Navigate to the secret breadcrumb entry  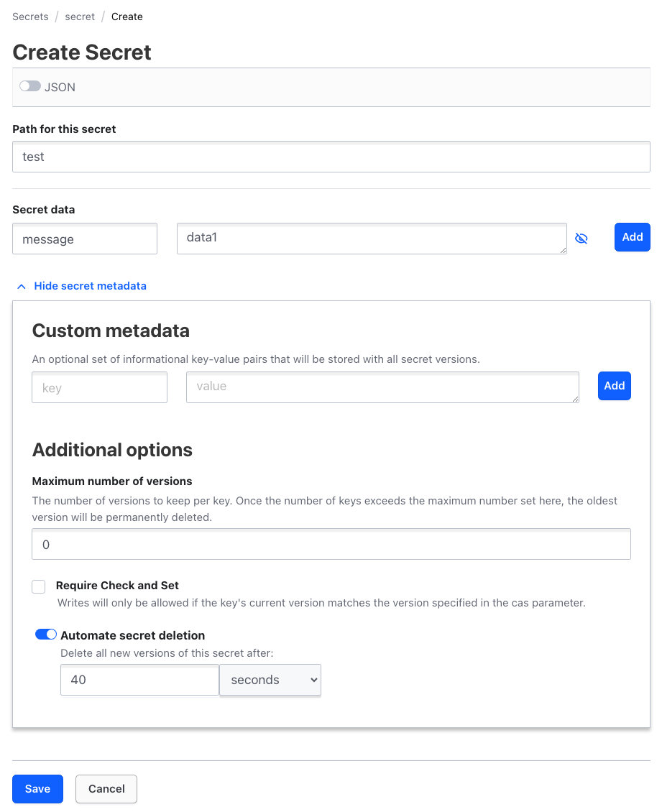[x=79, y=16]
